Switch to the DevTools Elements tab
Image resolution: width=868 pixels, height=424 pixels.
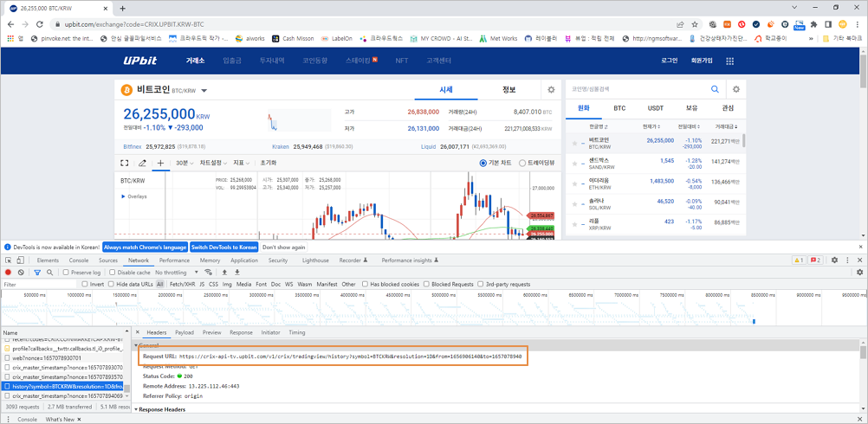48,260
